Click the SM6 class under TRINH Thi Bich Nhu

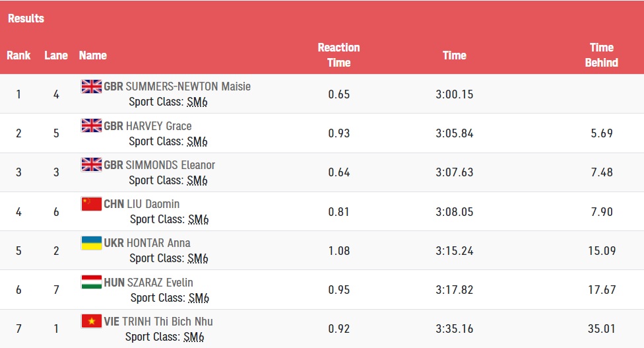[x=193, y=337]
